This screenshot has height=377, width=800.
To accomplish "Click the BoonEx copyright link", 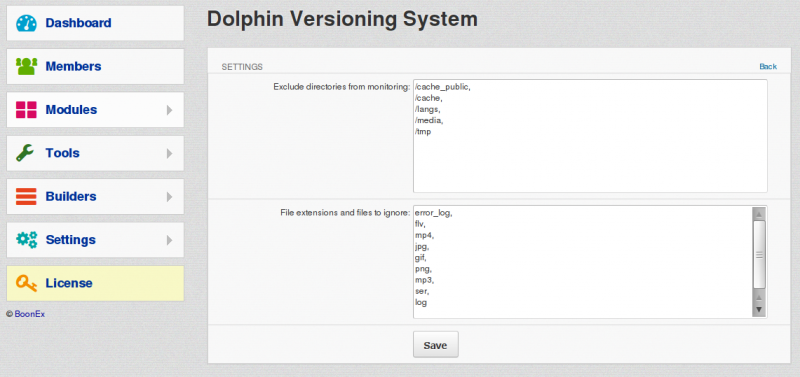I will click(x=30, y=314).
